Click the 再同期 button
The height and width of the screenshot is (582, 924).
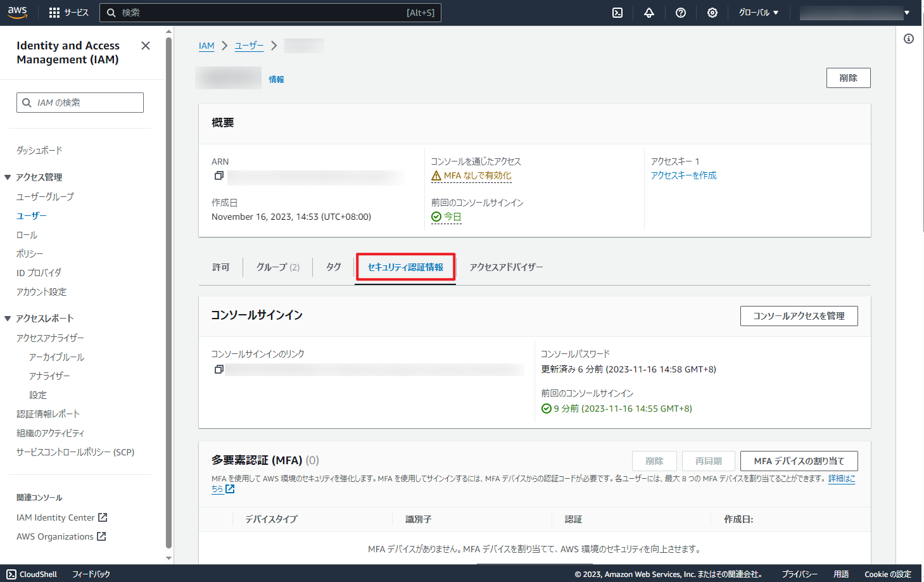[708, 461]
